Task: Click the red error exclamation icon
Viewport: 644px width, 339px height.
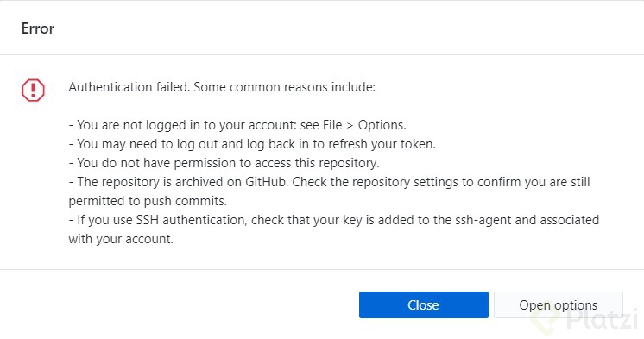Action: pyautogui.click(x=33, y=90)
